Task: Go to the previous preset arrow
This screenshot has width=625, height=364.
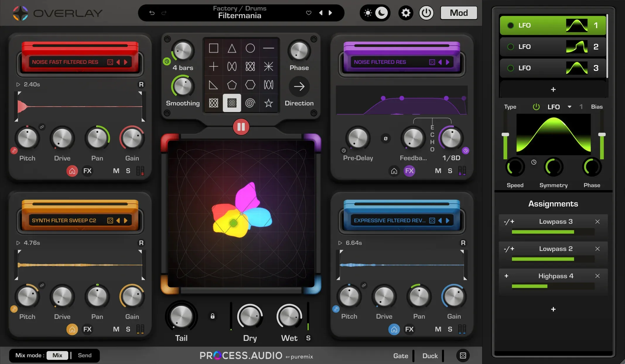Action: tap(321, 13)
